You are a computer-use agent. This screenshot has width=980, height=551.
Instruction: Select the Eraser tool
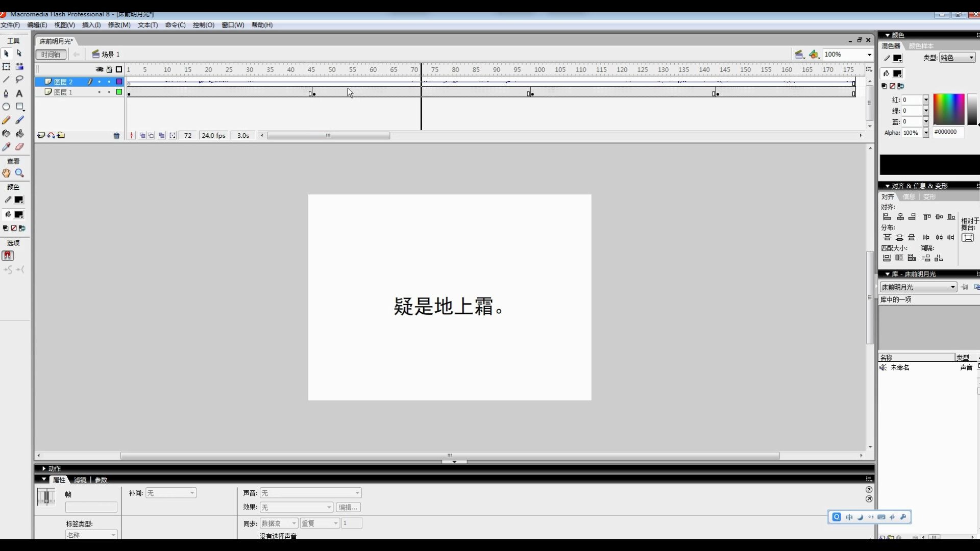pos(19,146)
